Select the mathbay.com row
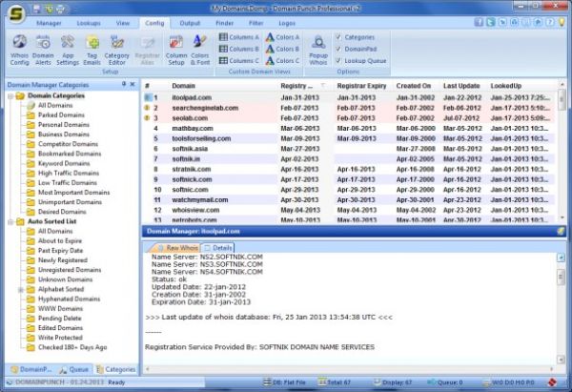The image size is (572, 392). (x=349, y=129)
